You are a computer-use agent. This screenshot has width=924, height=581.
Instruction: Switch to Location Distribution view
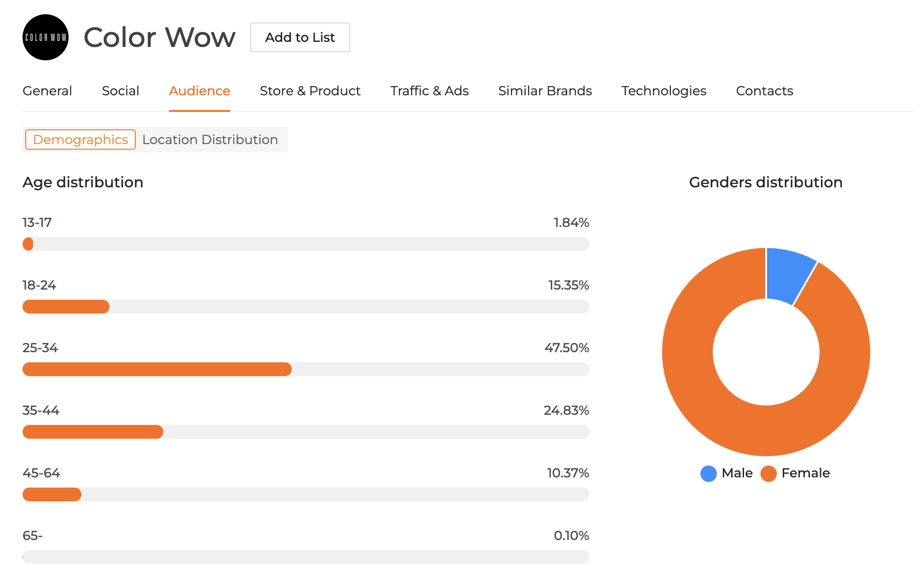tap(210, 139)
